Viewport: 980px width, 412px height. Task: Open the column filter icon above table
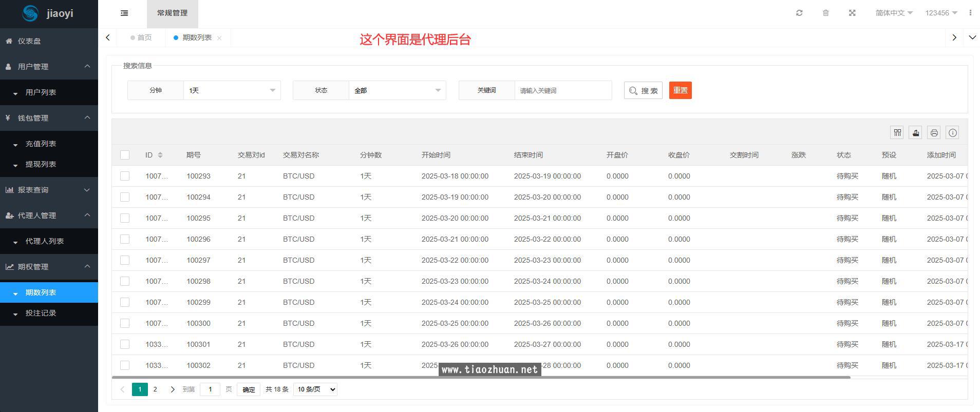pos(897,133)
